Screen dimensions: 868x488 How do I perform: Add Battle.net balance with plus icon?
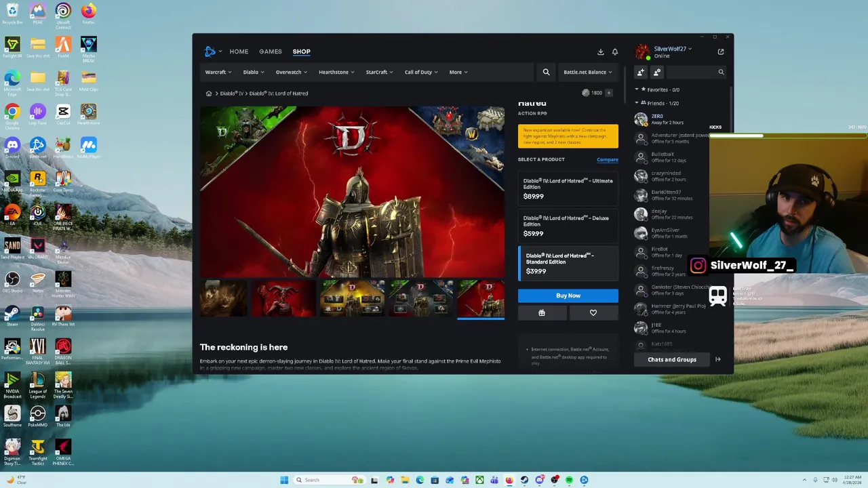[608, 93]
